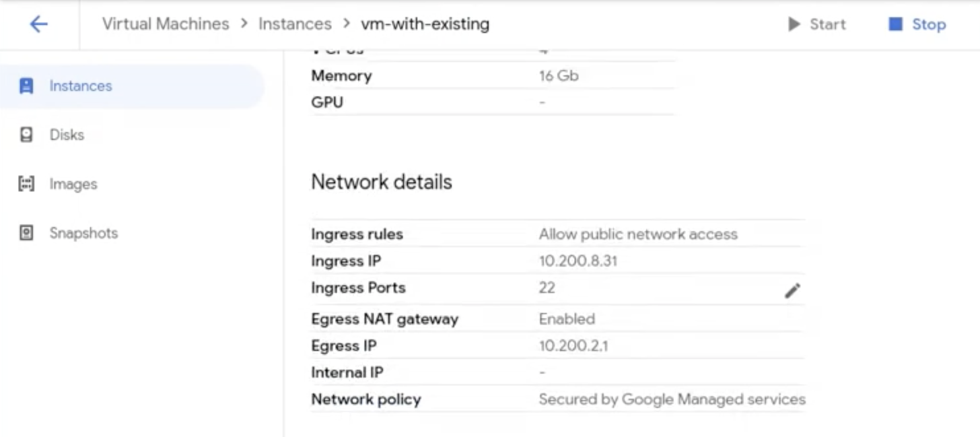Start the vm-with-existing instance
The image size is (980, 437).
tap(816, 24)
